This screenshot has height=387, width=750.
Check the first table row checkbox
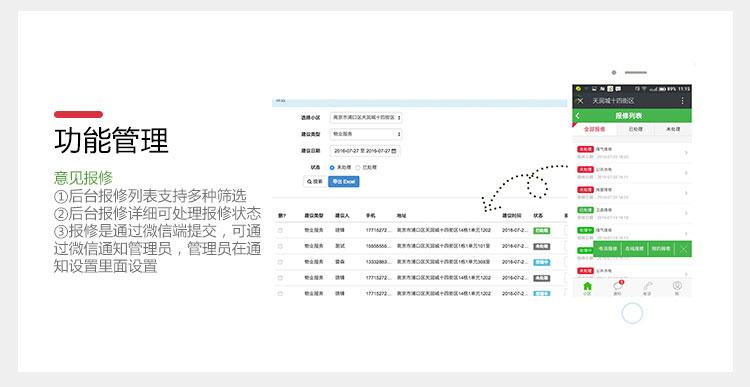[280, 231]
